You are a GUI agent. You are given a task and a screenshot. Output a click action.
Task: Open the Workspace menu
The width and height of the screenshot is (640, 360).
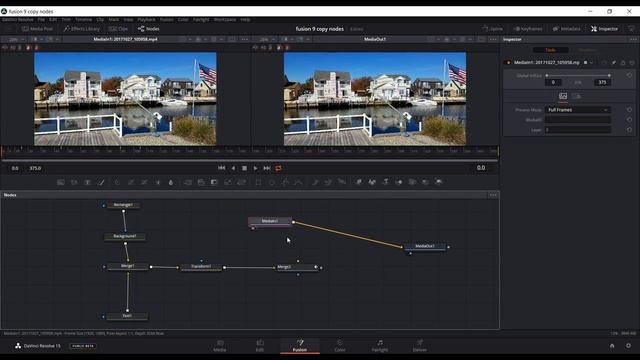pos(225,20)
